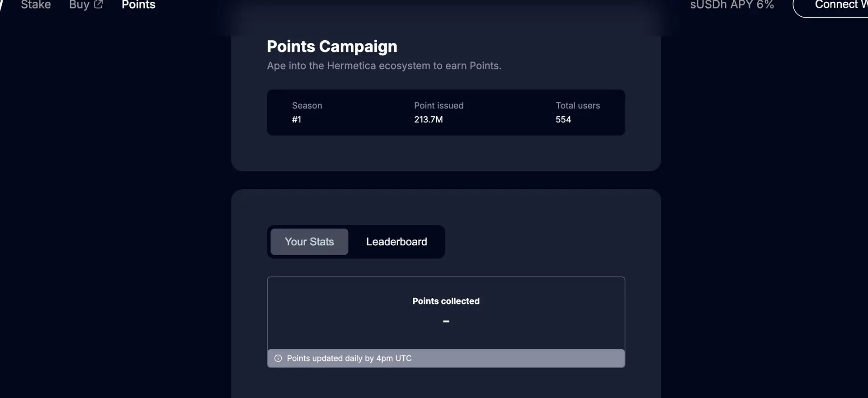868x398 pixels.
Task: Click the 213.7M points issued value
Action: [x=428, y=120]
